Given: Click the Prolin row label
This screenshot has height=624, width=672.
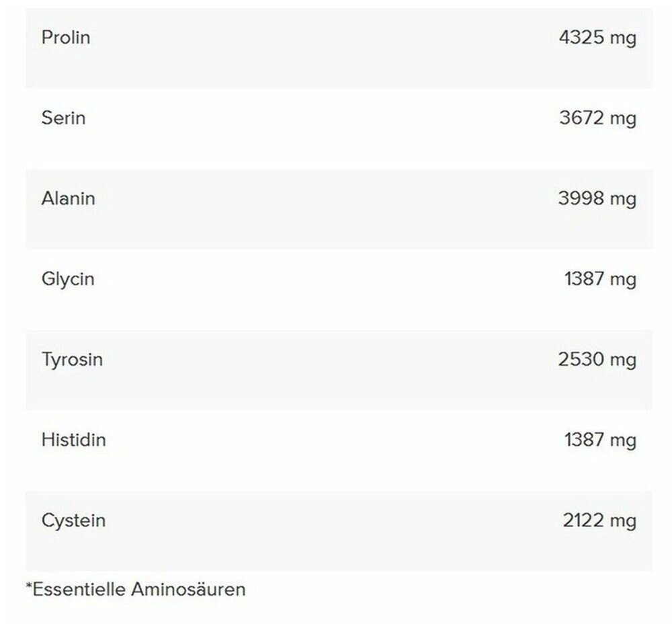Looking at the screenshot, I should click(65, 38).
